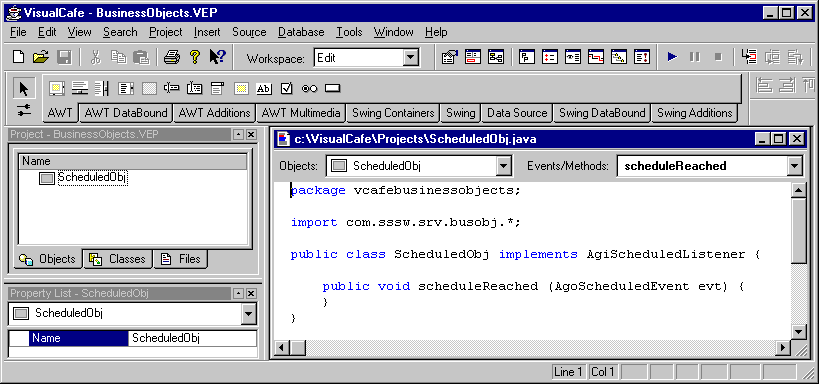This screenshot has height=384, width=819.
Task: Click the horizontal scroll left arrow
Action: pyautogui.click(x=283, y=347)
